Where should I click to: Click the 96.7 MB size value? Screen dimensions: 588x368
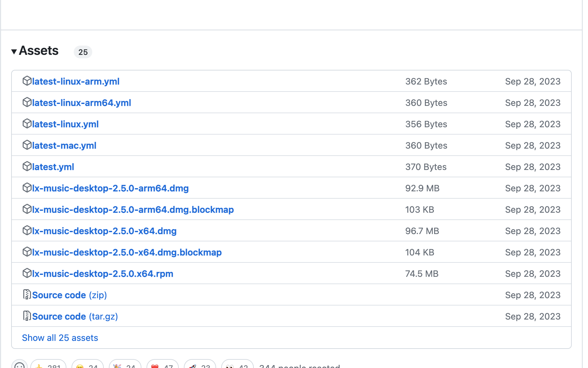422,231
